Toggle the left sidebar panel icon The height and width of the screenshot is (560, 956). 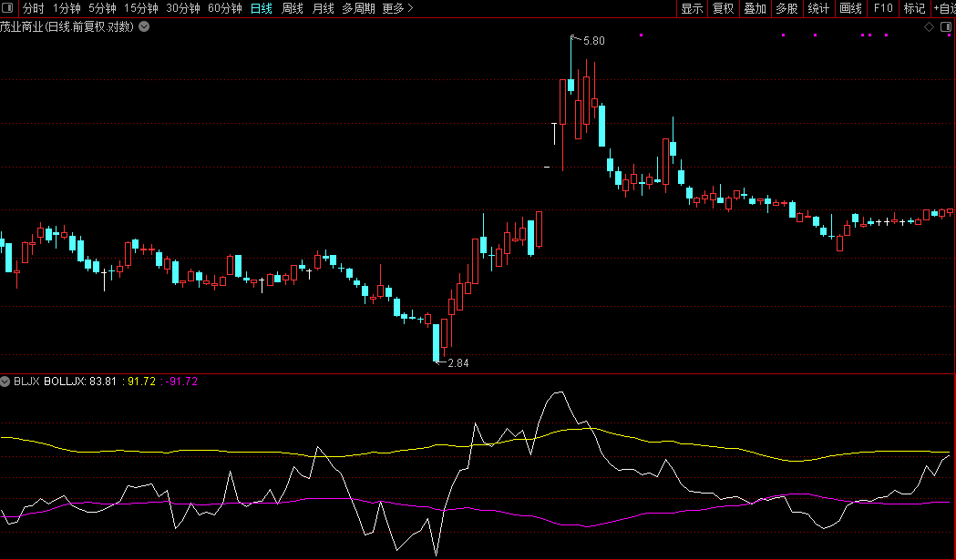(8, 9)
